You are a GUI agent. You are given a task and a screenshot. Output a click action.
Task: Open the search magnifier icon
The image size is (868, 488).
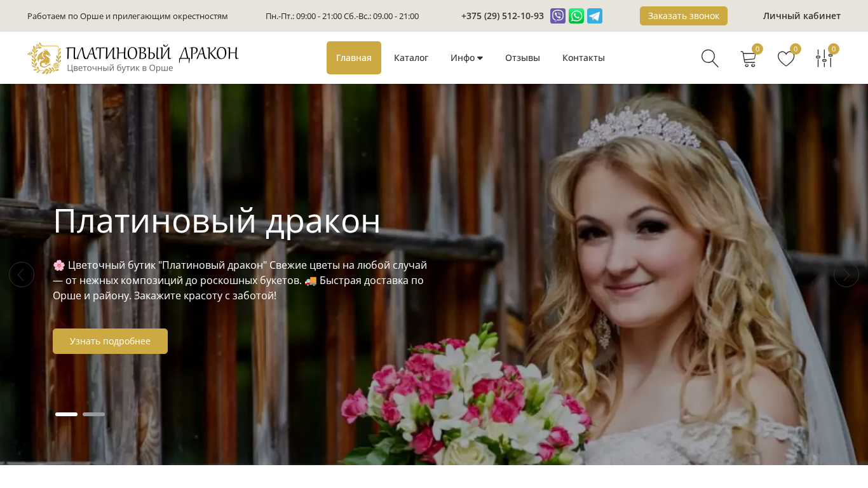(x=710, y=58)
